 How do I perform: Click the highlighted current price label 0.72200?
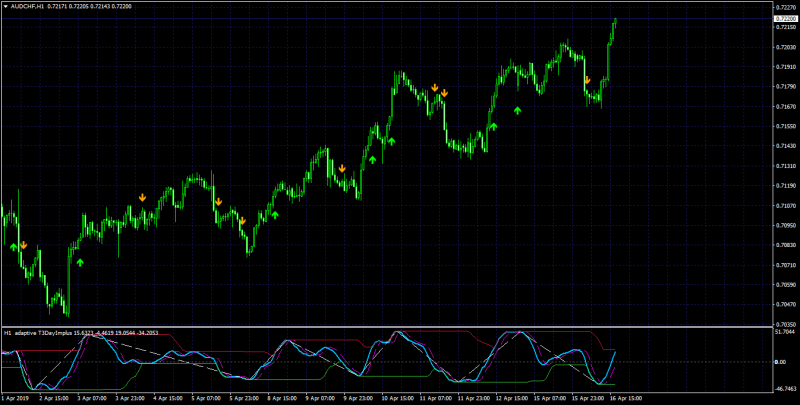pos(786,18)
